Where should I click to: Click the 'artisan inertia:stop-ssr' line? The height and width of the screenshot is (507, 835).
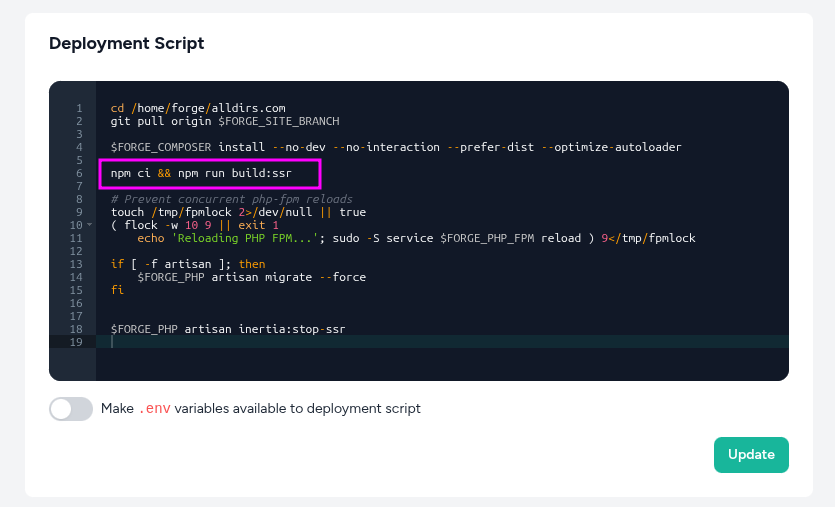[x=227, y=329]
